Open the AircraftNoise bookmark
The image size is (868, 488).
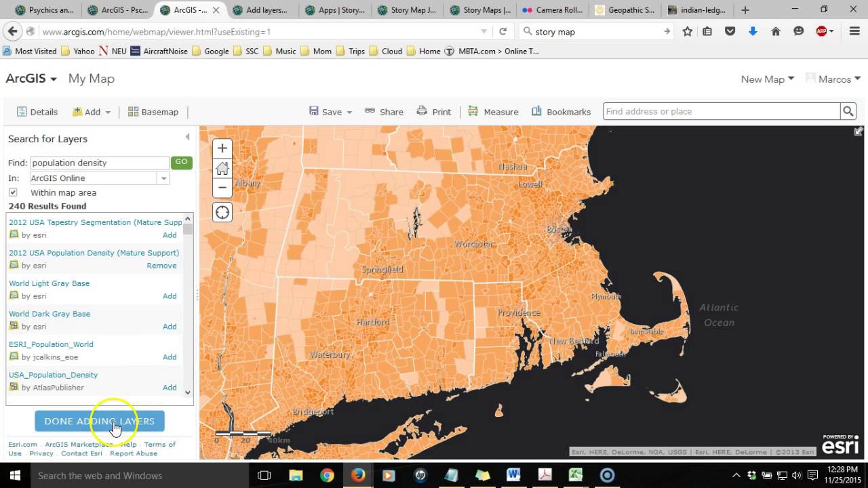pos(159,52)
